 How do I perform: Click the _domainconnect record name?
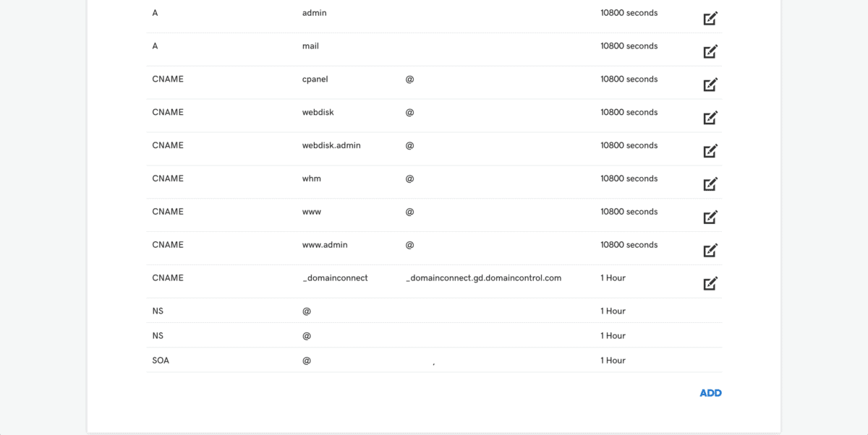(x=335, y=278)
